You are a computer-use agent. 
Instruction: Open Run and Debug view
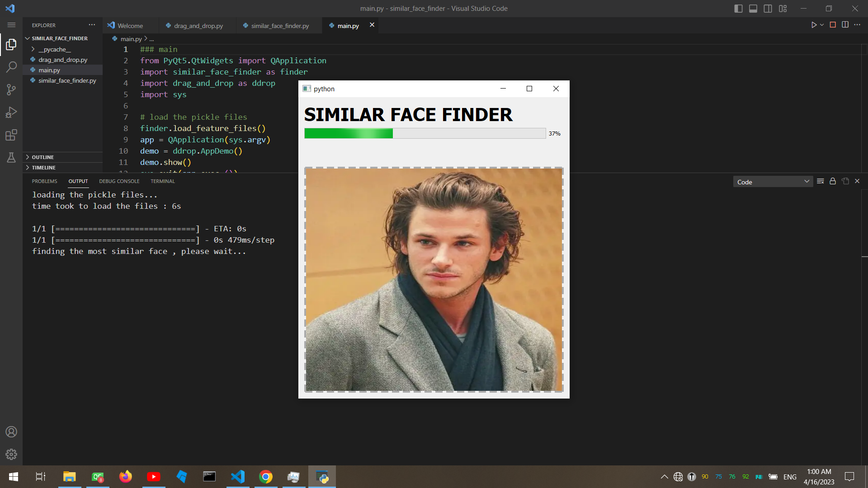point(11,112)
